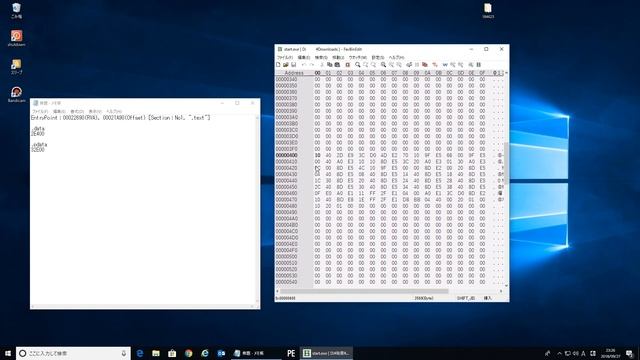
Task: Click the Cut scissors icon in FavBinEdit toolbar
Action: coord(322,64)
